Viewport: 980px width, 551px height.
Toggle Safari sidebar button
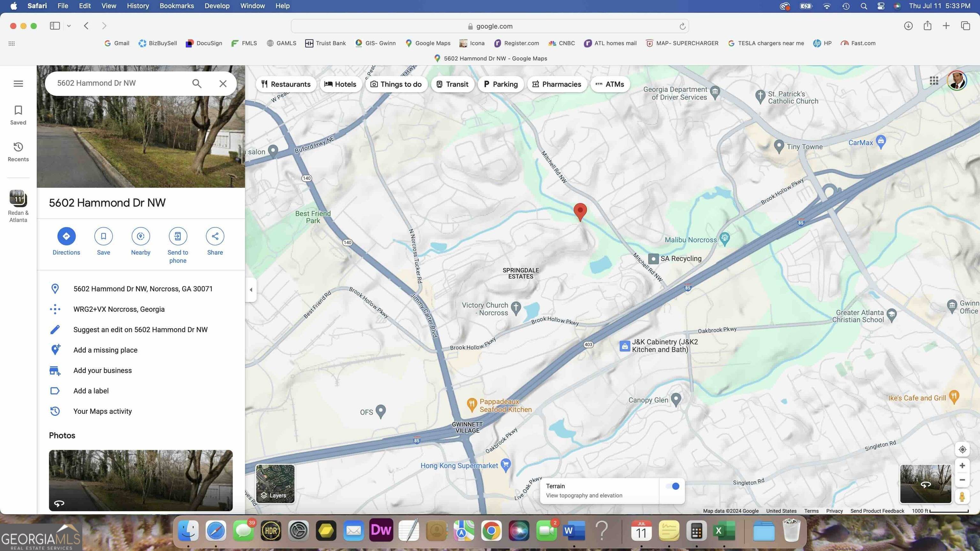[x=55, y=26]
